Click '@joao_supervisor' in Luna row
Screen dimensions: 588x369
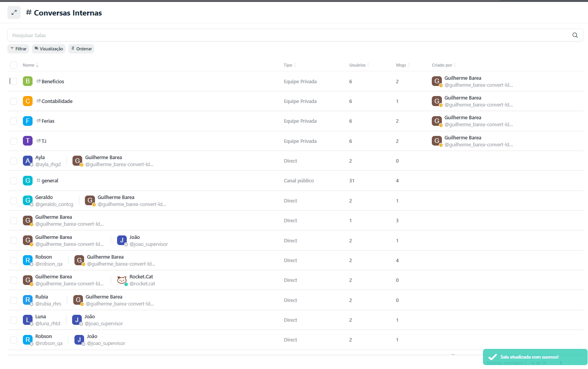click(x=104, y=324)
